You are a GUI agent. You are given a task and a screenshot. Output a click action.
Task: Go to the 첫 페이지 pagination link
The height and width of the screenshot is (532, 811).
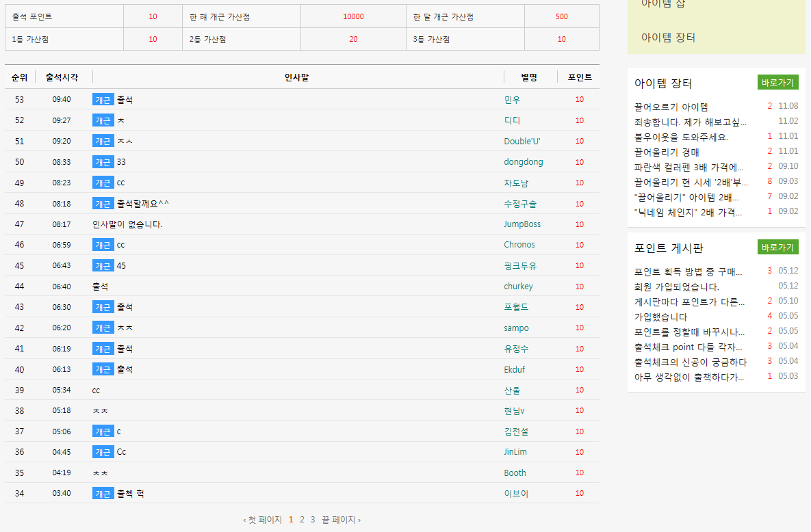pos(262,520)
